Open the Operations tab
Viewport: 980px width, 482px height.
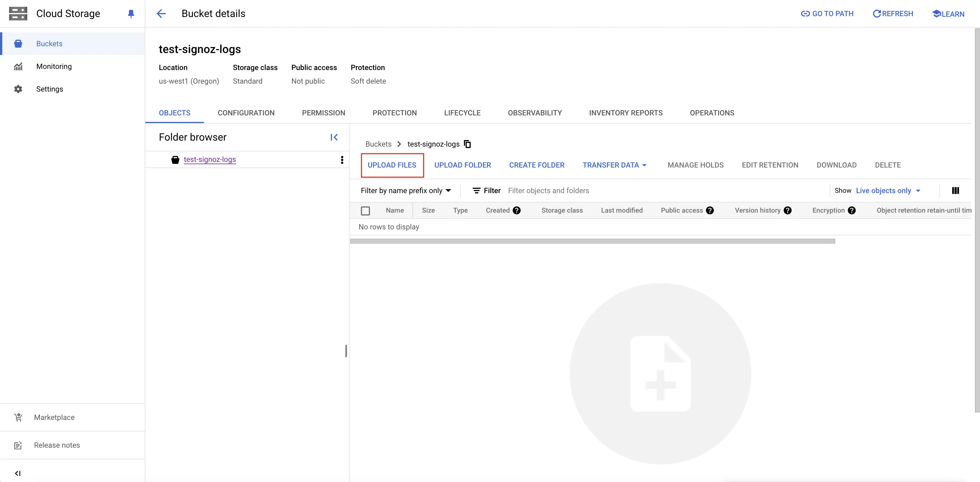[712, 113]
